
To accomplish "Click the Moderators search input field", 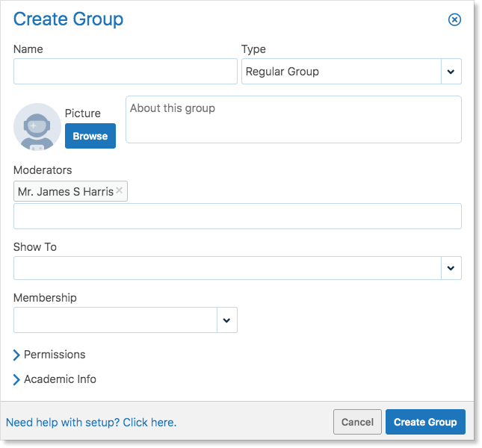I will (238, 217).
